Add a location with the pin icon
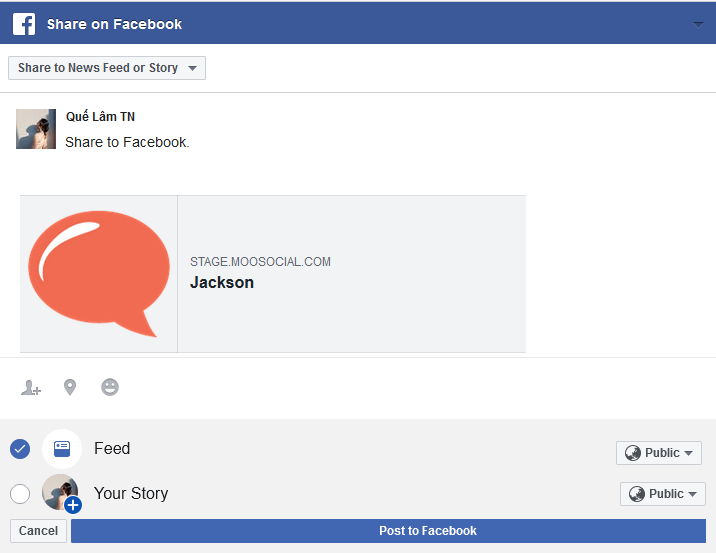 tap(69, 387)
